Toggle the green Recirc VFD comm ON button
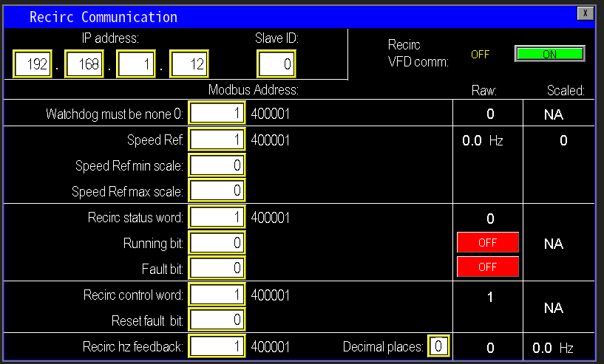Screen dimensions: 604x364 549,54
